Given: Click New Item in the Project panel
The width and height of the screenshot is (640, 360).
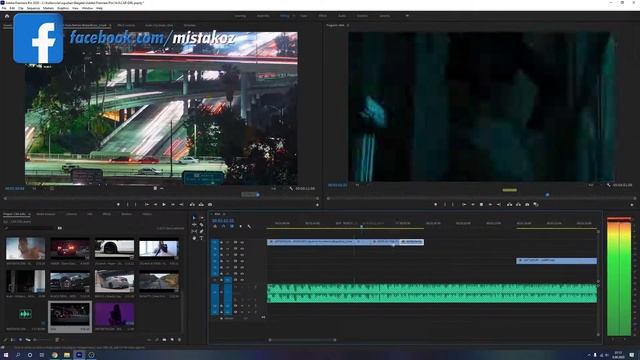Looking at the screenshot, I should click(172, 340).
